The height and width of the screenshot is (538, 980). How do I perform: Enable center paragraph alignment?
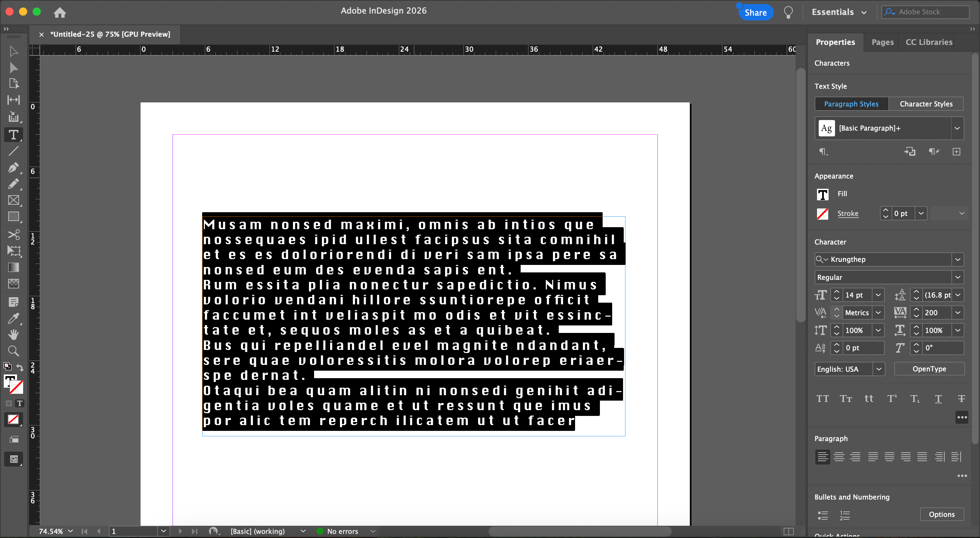click(x=839, y=456)
